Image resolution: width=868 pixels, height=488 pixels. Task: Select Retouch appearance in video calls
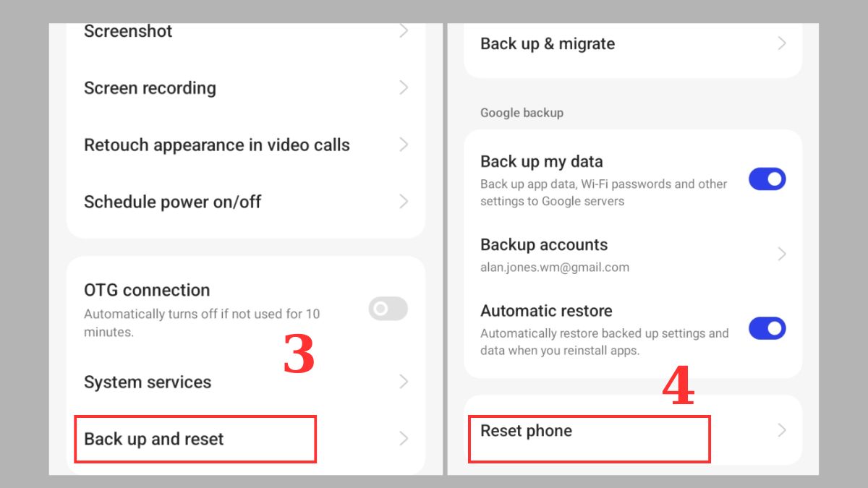click(x=246, y=145)
